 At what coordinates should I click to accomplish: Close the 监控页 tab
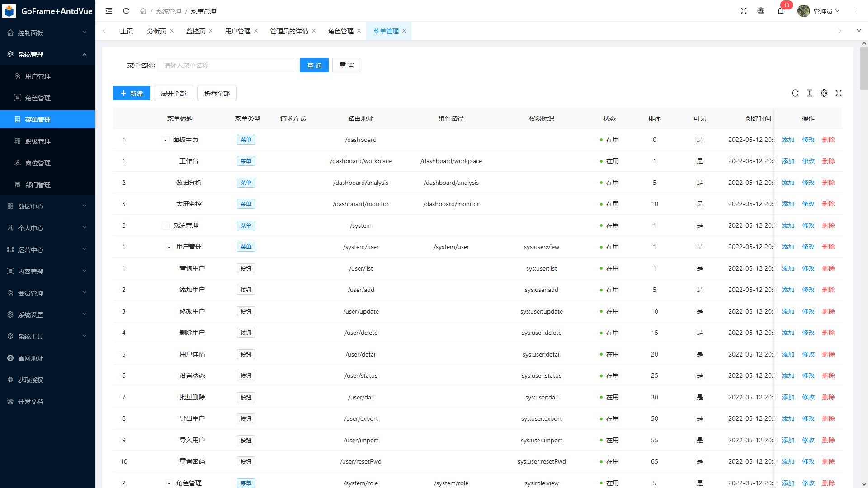211,31
